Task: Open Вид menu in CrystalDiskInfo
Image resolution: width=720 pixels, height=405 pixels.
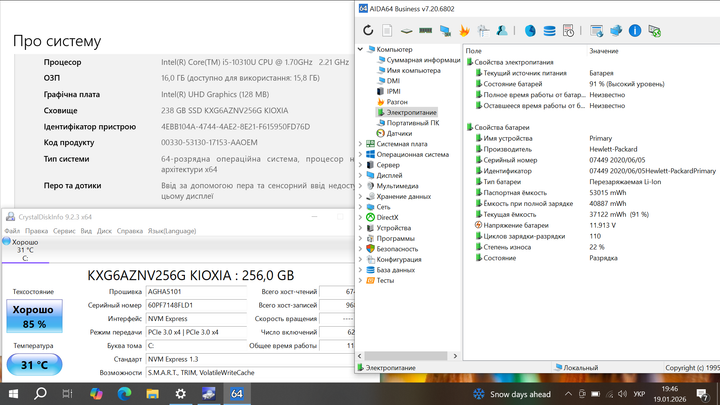Action: pos(86,231)
